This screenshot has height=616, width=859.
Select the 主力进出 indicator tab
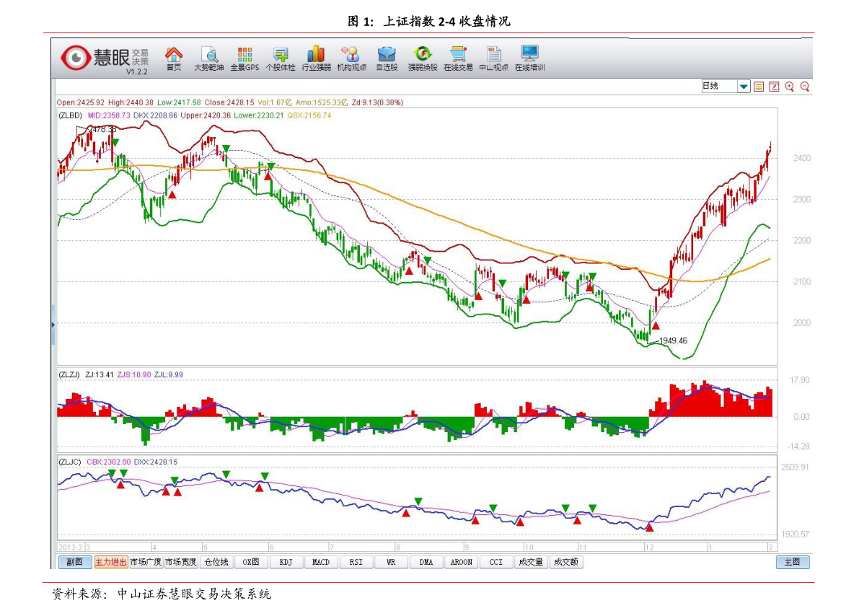111,562
